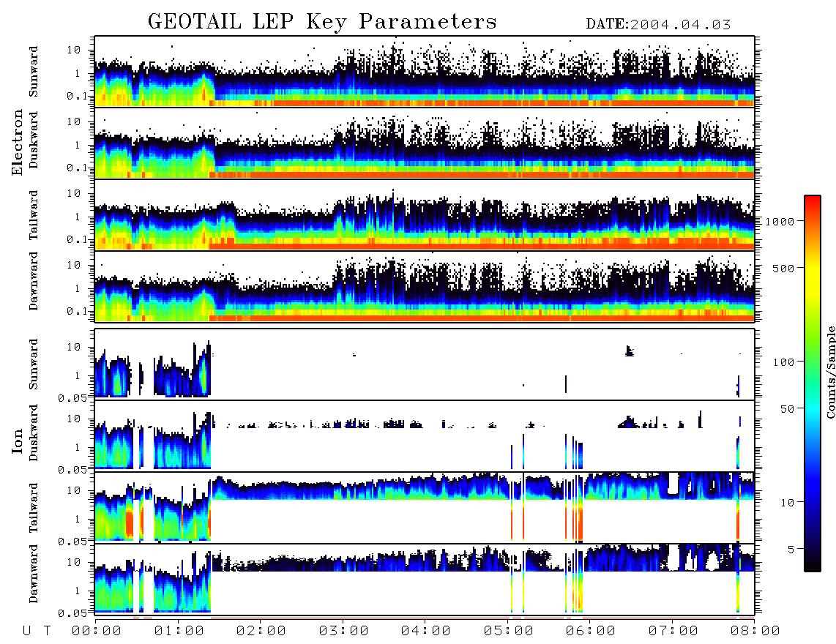Select the Electron 'Dawnward' axis label
Screen dimensions: 836x644
pos(34,282)
